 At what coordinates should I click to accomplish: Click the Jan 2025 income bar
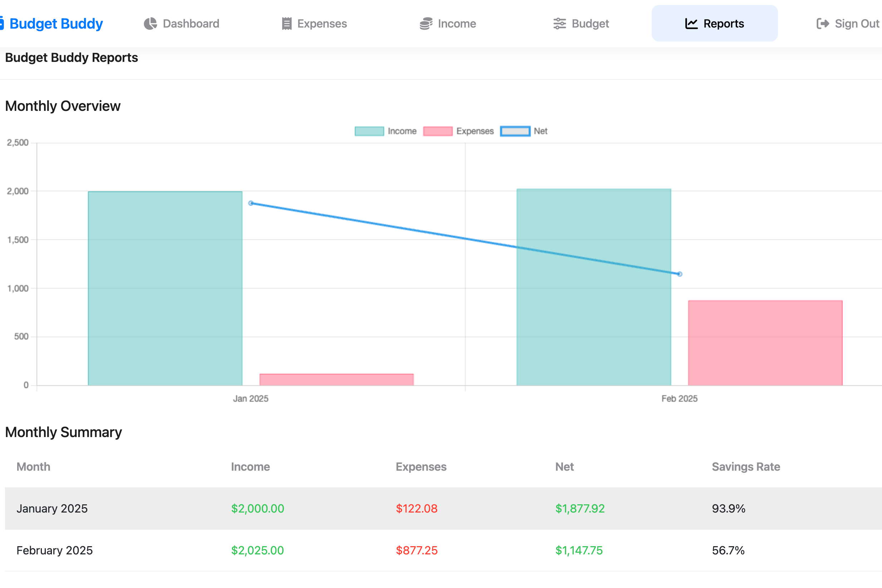pos(165,289)
